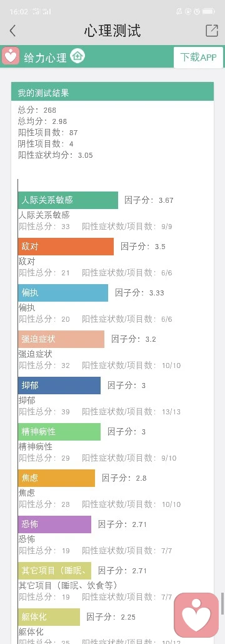Tap the back arrow icon
Image resolution: width=225 pixels, height=644 pixels.
12,31
